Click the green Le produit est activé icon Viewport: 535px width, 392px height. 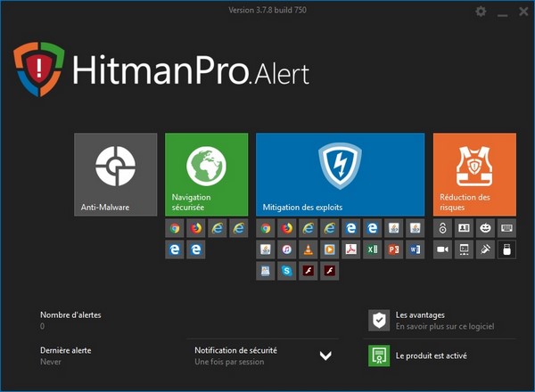(379, 355)
